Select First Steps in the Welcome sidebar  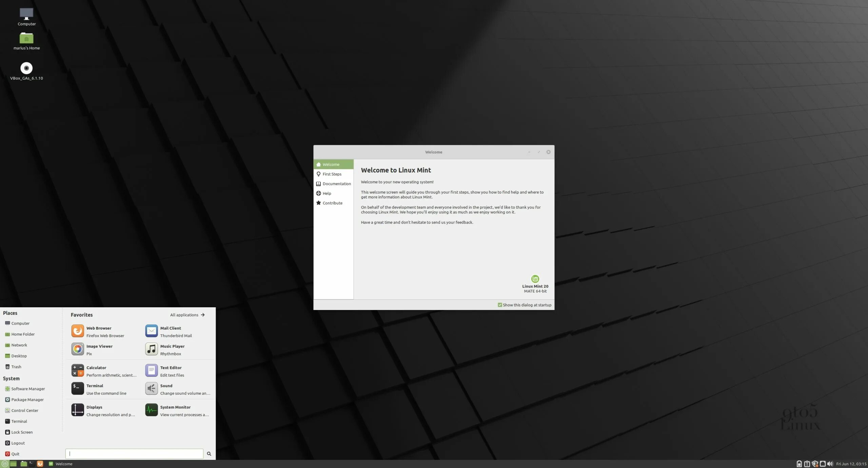332,174
